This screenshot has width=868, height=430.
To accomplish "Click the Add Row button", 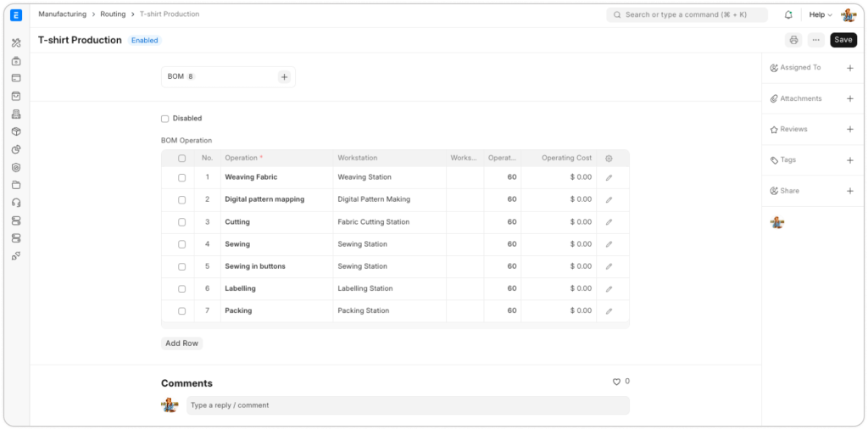I will (181, 343).
